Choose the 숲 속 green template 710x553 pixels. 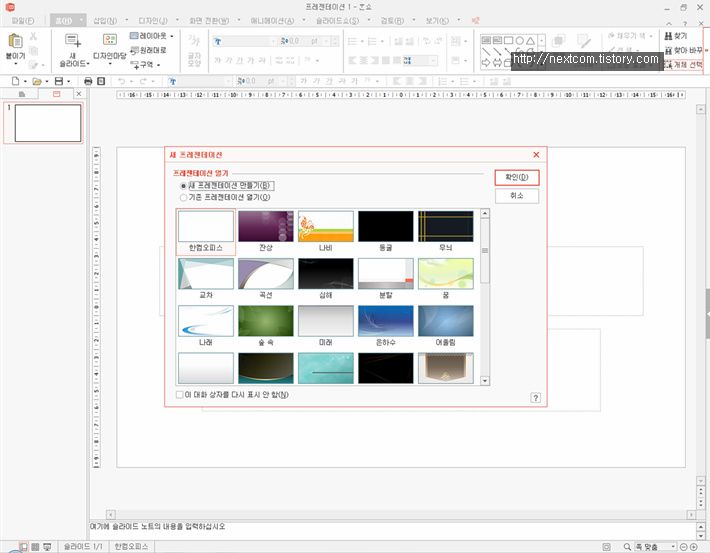point(265,326)
